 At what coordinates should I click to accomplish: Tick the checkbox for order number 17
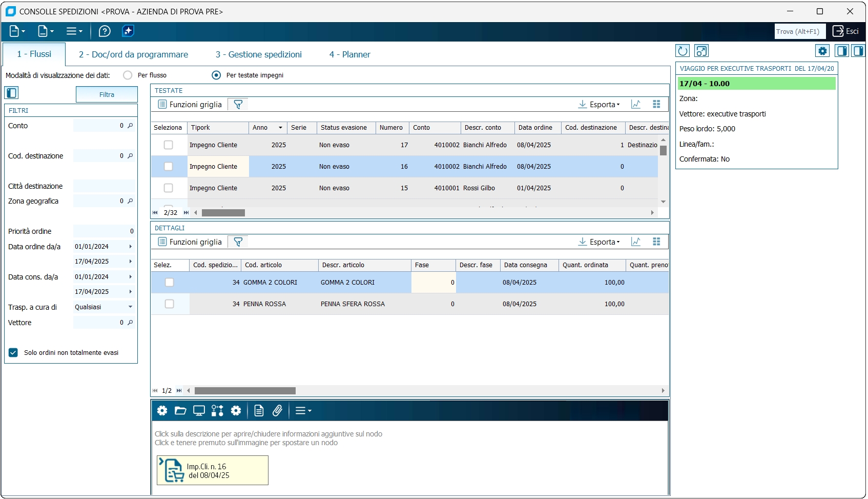point(168,145)
